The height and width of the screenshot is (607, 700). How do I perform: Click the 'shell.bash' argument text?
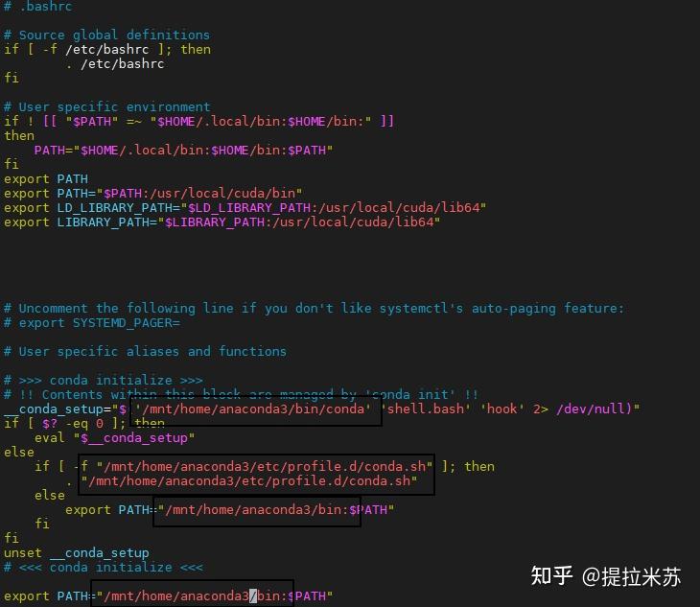point(425,409)
